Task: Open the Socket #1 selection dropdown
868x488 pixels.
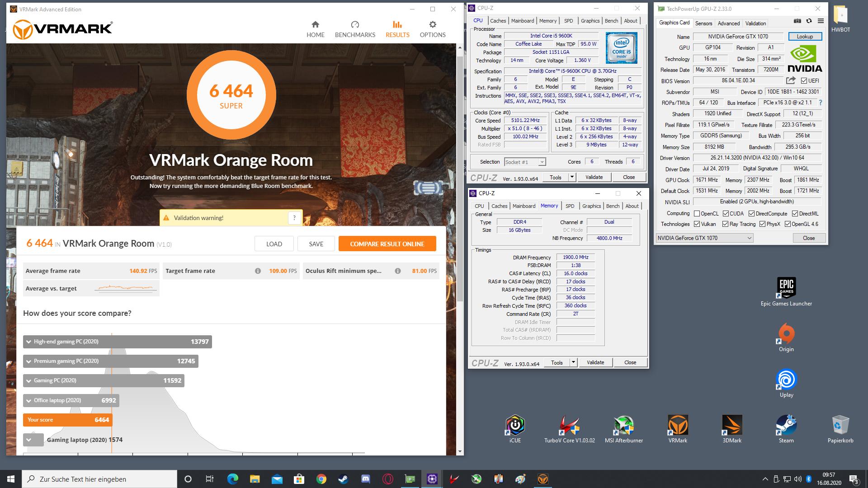Action: 525,162
